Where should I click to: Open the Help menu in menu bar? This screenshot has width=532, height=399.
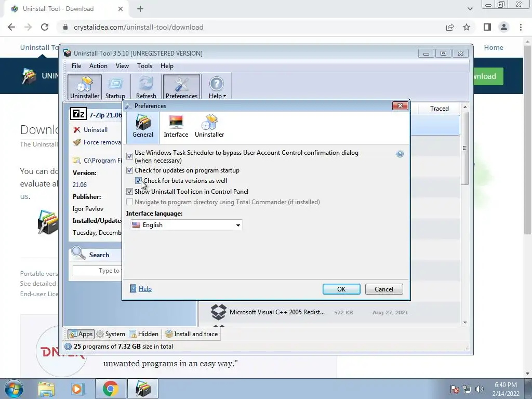(x=167, y=66)
